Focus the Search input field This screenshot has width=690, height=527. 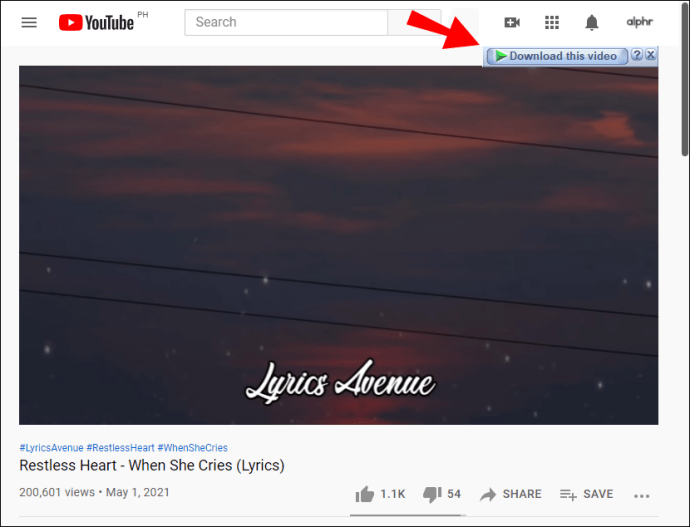(286, 22)
